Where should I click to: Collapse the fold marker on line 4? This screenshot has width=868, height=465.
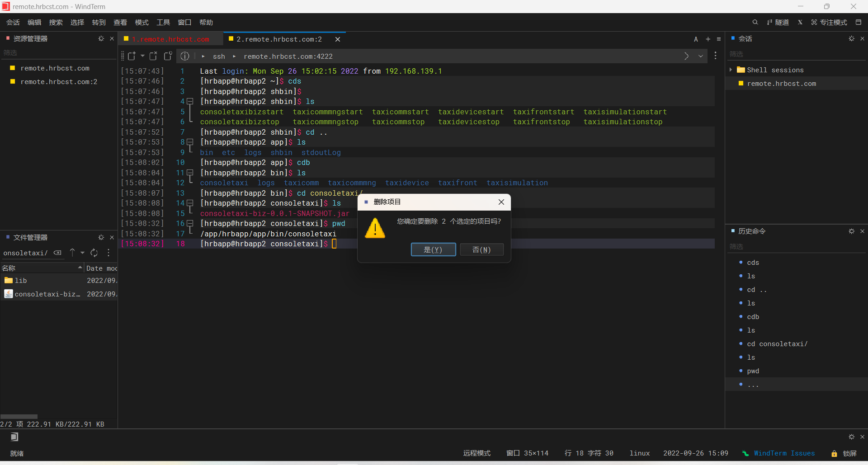pyautogui.click(x=190, y=102)
